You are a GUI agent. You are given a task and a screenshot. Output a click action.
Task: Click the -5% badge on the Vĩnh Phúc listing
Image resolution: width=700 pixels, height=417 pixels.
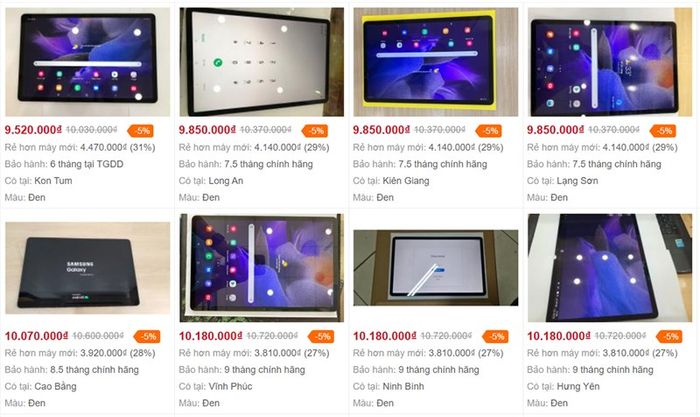(x=321, y=337)
